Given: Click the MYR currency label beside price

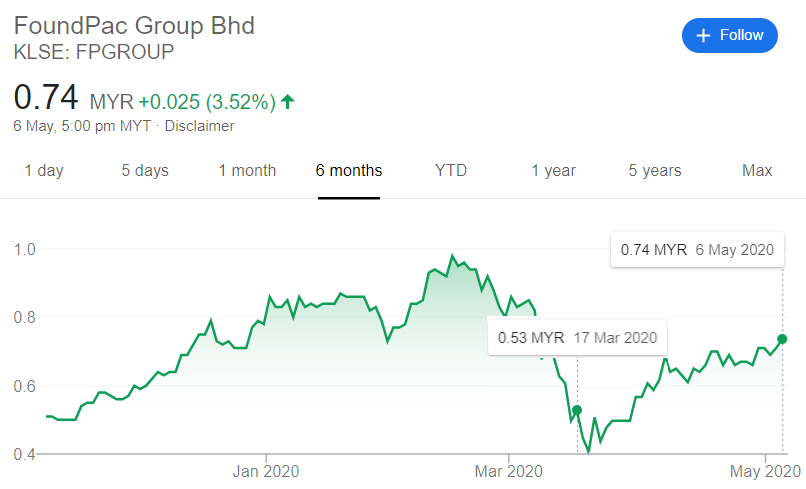Looking at the screenshot, I should tap(112, 102).
